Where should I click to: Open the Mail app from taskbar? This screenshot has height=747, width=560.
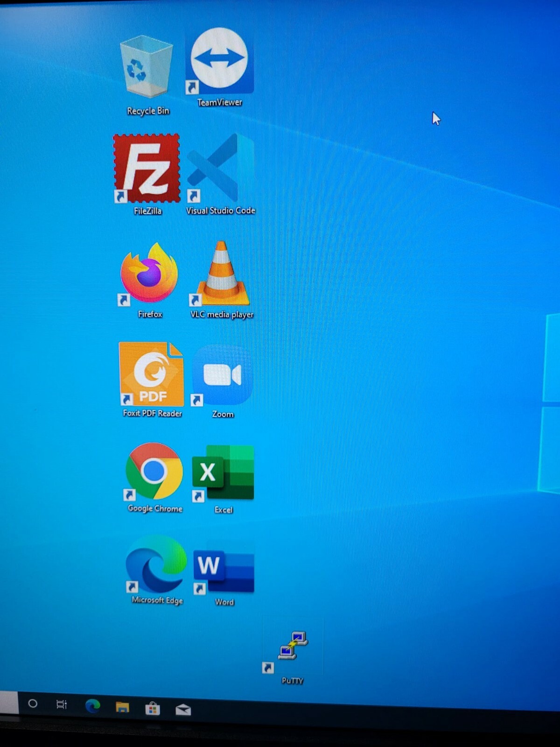point(183,710)
